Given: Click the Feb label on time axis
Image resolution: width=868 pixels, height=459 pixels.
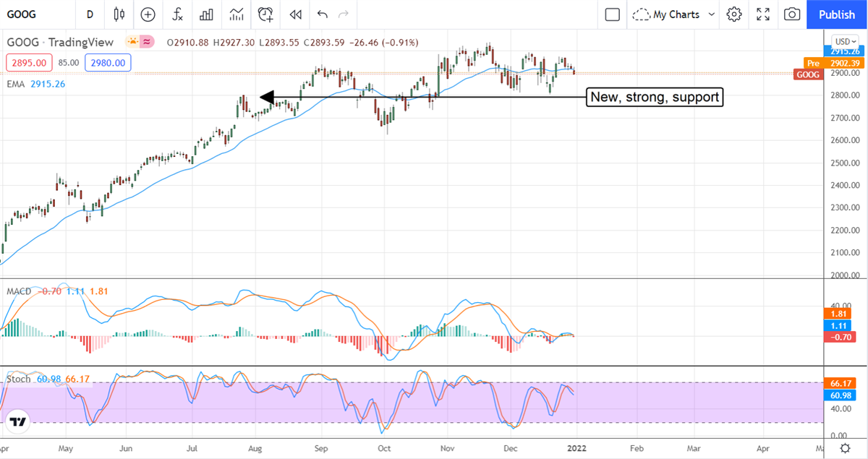Looking at the screenshot, I should click(637, 448).
